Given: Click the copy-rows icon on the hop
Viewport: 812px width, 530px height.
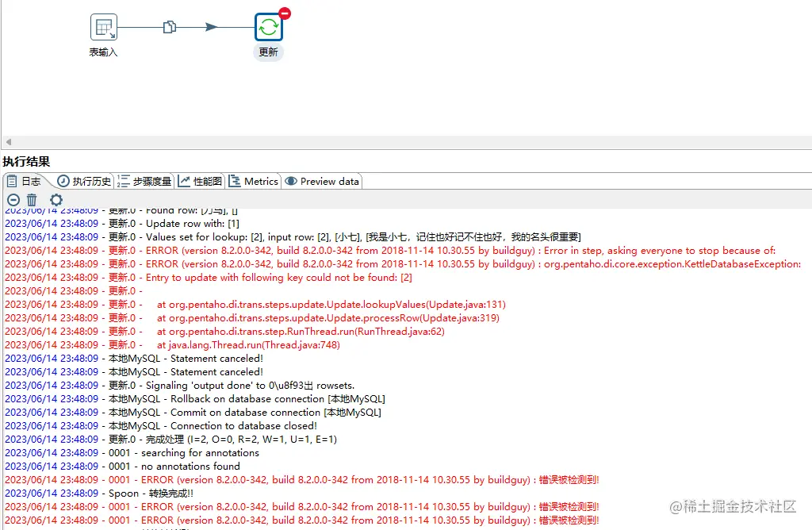Looking at the screenshot, I should tap(170, 27).
